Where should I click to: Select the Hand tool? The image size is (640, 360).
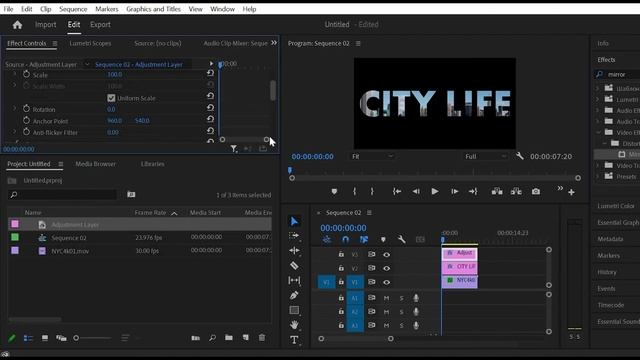[294, 325]
